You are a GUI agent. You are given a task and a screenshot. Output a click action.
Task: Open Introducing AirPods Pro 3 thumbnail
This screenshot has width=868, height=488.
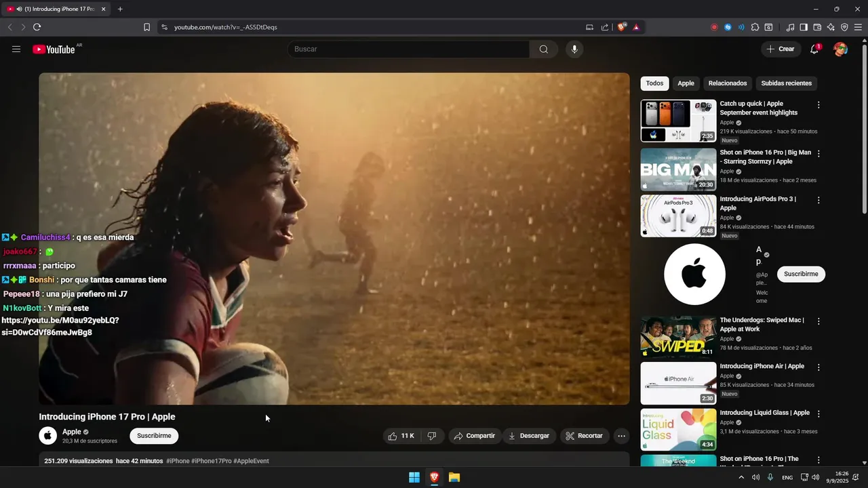tap(678, 216)
